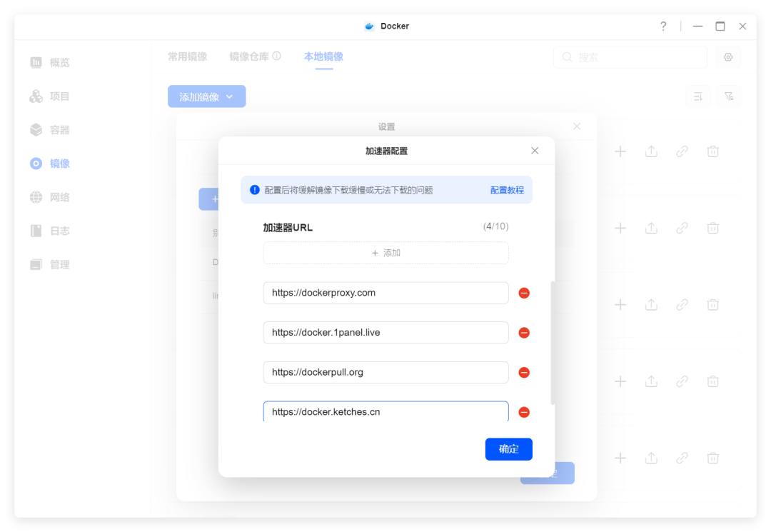Click the 搜索 search box
Image resolution: width=771 pixels, height=532 pixels.
[630, 57]
